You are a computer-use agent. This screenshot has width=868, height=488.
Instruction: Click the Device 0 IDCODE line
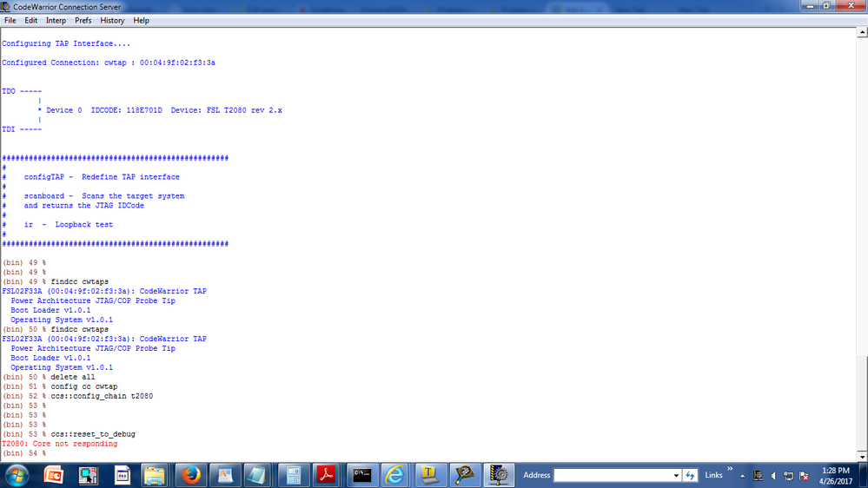point(161,110)
